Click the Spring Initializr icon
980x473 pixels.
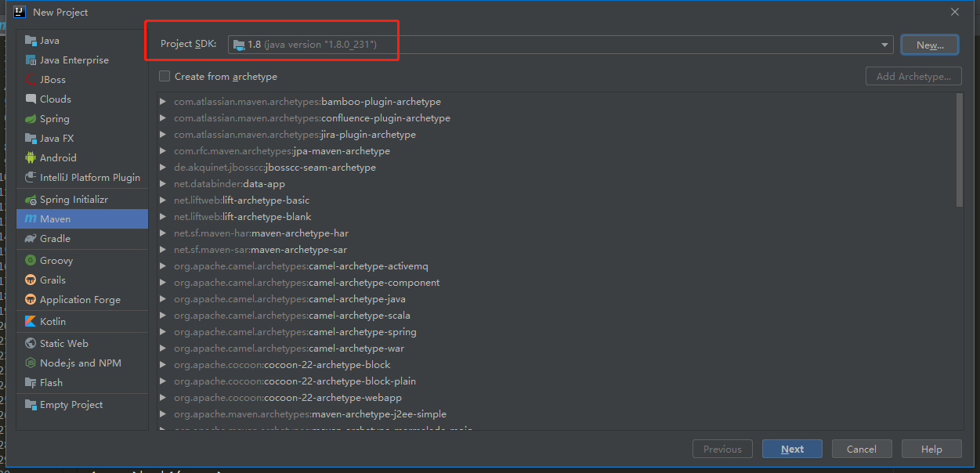coord(31,200)
